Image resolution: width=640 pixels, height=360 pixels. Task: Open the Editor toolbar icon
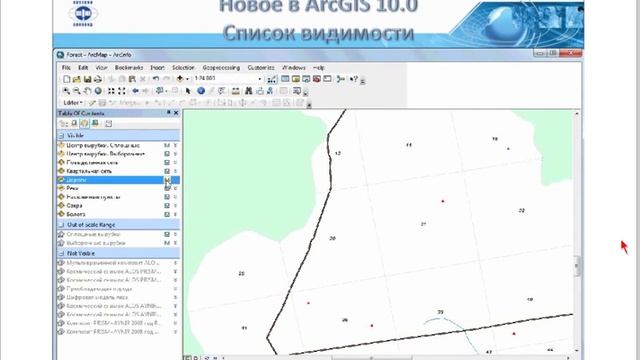click(x=272, y=79)
